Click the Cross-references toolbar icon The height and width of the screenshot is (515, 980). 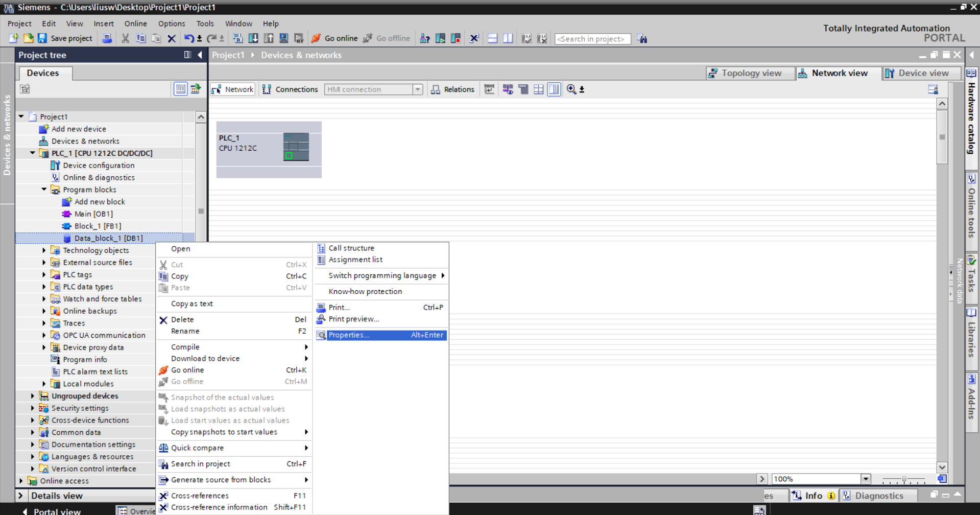[x=474, y=38]
